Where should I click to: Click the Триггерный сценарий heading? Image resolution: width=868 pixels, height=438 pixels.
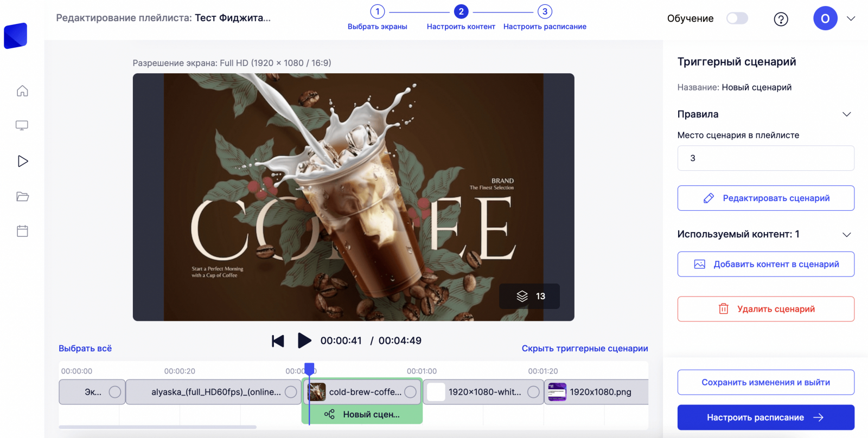click(737, 62)
